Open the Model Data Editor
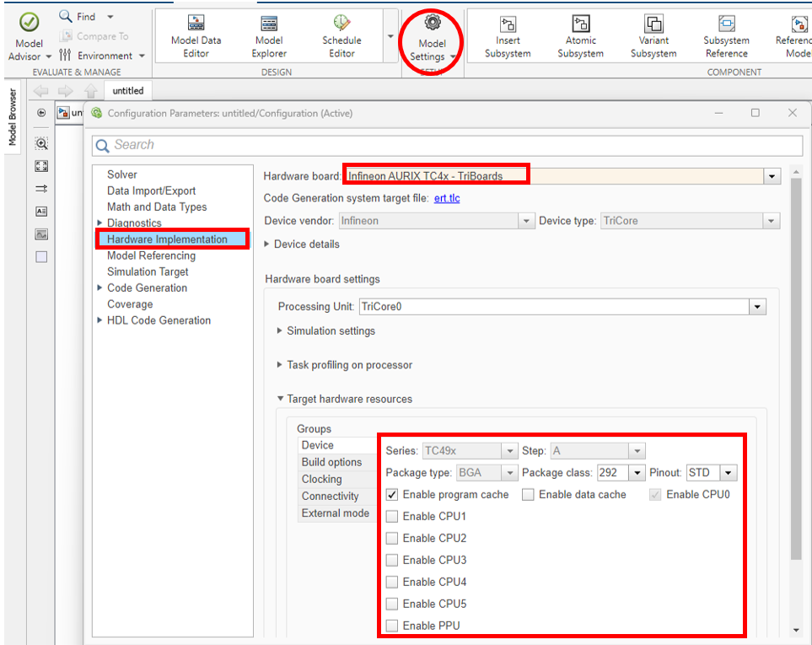Viewport: 812px width, 645px height. (196, 24)
